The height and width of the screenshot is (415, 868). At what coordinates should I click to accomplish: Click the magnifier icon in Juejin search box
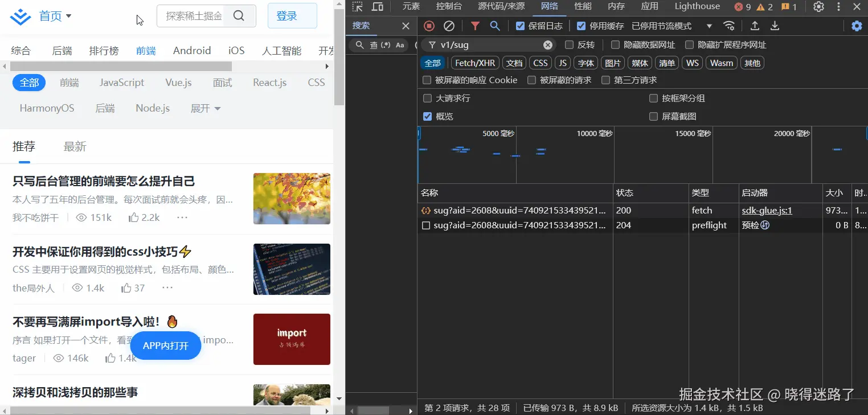click(239, 16)
